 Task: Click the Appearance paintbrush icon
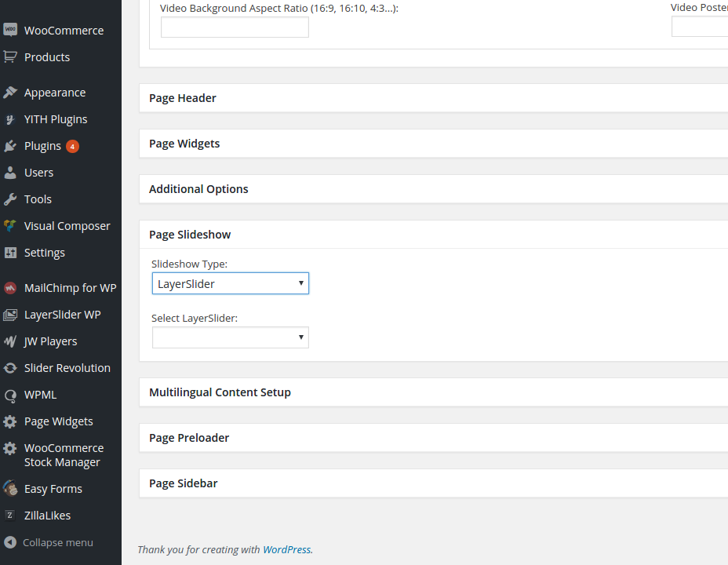click(x=10, y=93)
